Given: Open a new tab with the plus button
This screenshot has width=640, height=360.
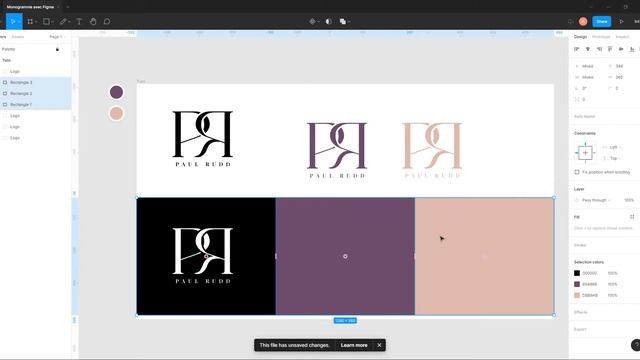Looking at the screenshot, I should (68, 7).
